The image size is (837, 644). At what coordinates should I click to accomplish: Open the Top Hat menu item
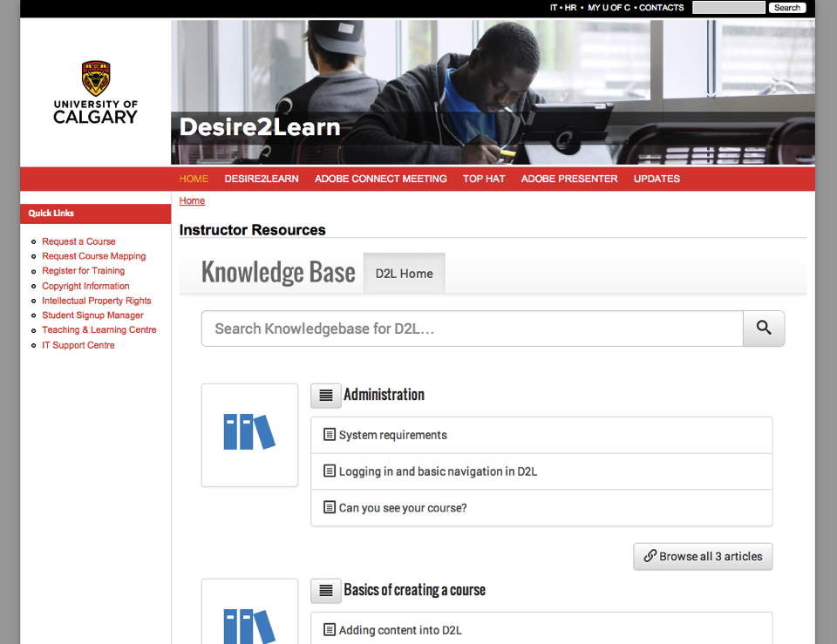point(484,179)
